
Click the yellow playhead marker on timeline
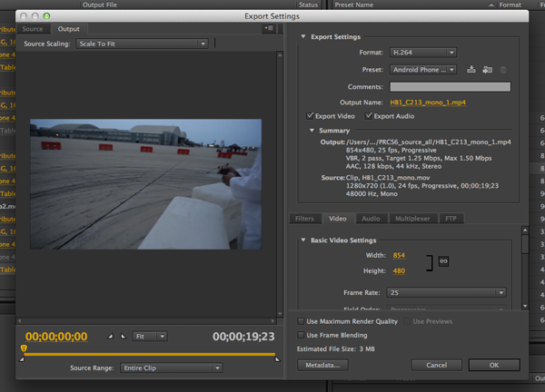24,349
